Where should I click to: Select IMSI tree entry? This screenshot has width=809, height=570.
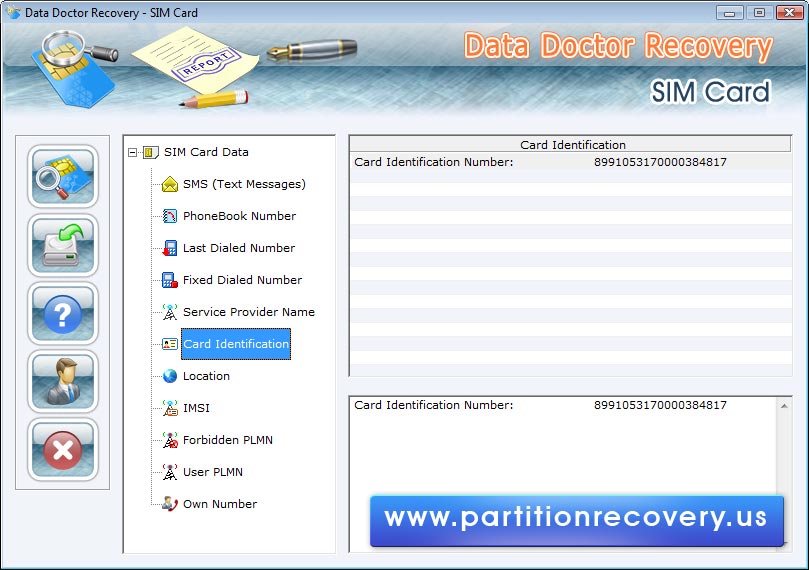coord(196,408)
